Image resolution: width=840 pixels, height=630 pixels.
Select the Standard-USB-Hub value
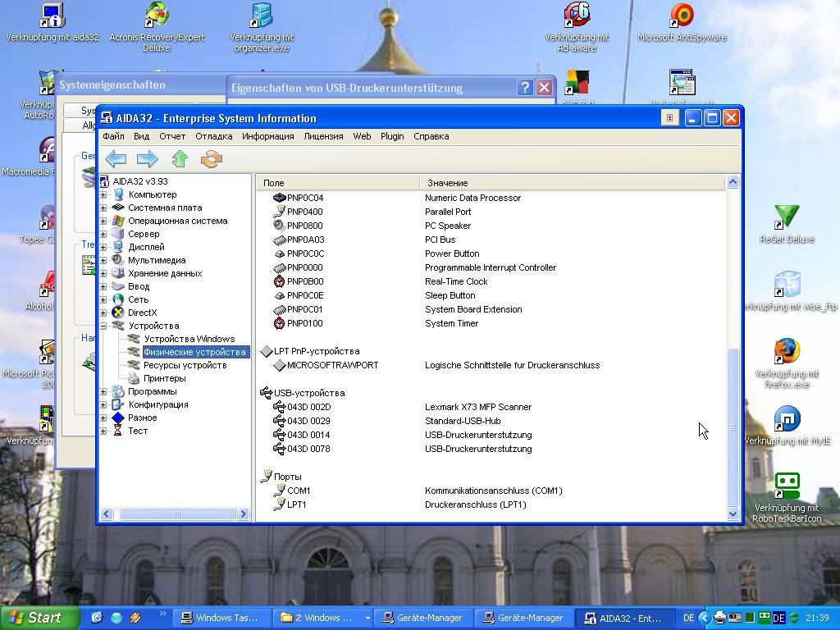tap(463, 421)
